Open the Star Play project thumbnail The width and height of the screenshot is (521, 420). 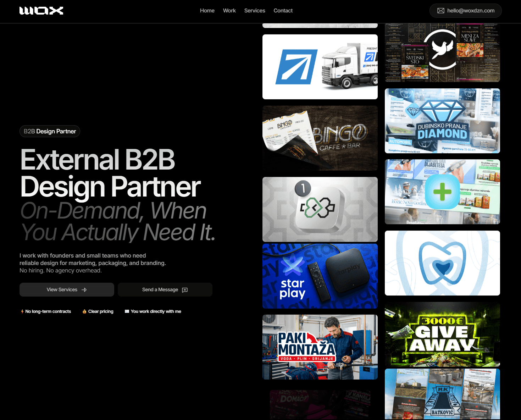click(320, 276)
